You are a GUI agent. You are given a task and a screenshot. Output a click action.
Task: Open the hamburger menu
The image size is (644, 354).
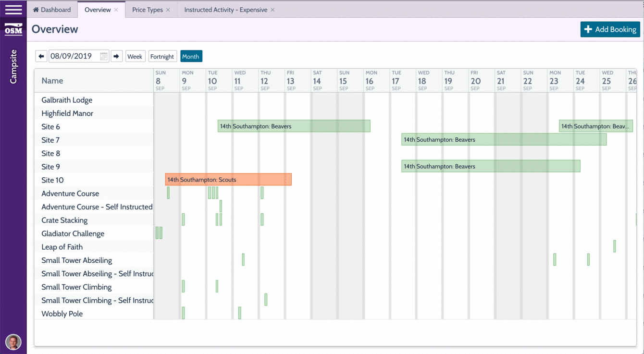[x=13, y=10]
